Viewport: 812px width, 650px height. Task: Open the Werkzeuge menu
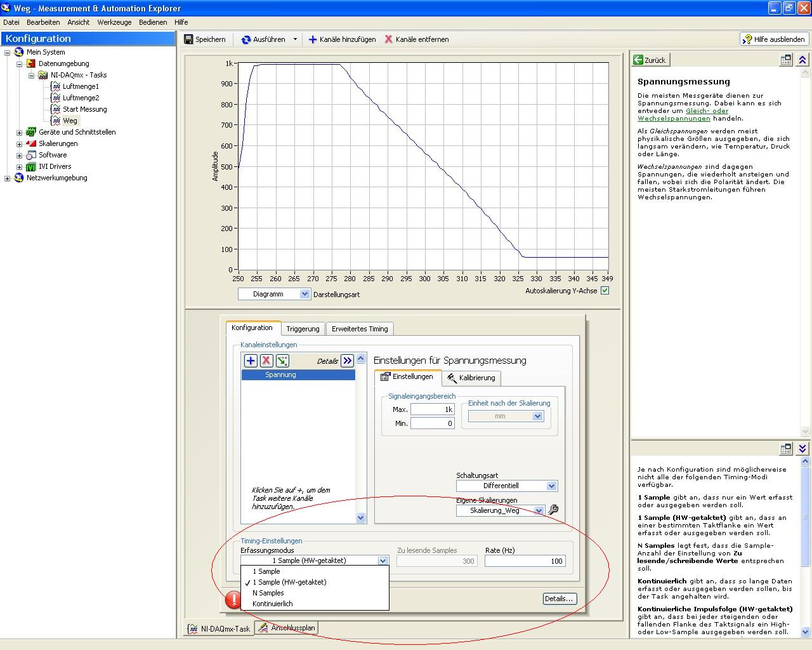(114, 22)
